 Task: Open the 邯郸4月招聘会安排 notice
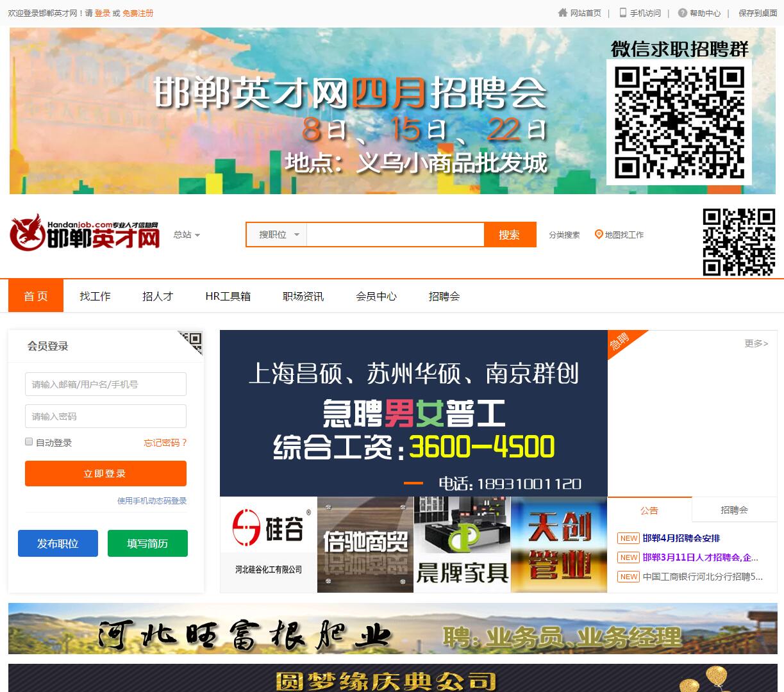click(x=681, y=538)
